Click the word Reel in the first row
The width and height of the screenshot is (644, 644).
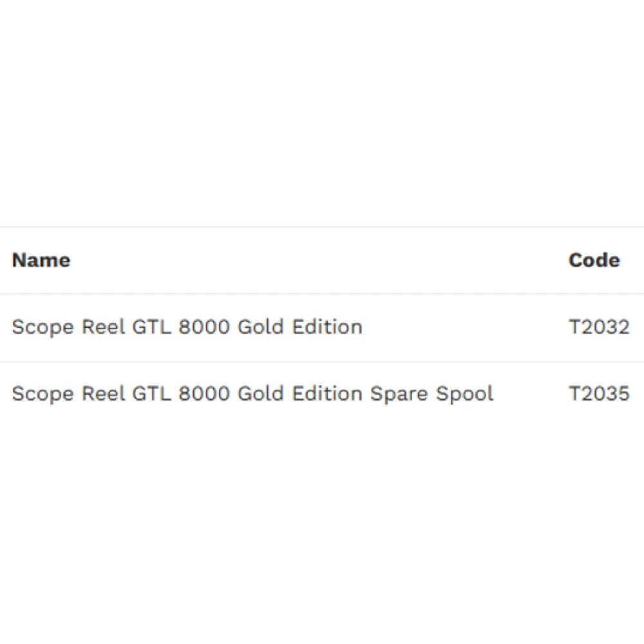pyautogui.click(x=103, y=327)
